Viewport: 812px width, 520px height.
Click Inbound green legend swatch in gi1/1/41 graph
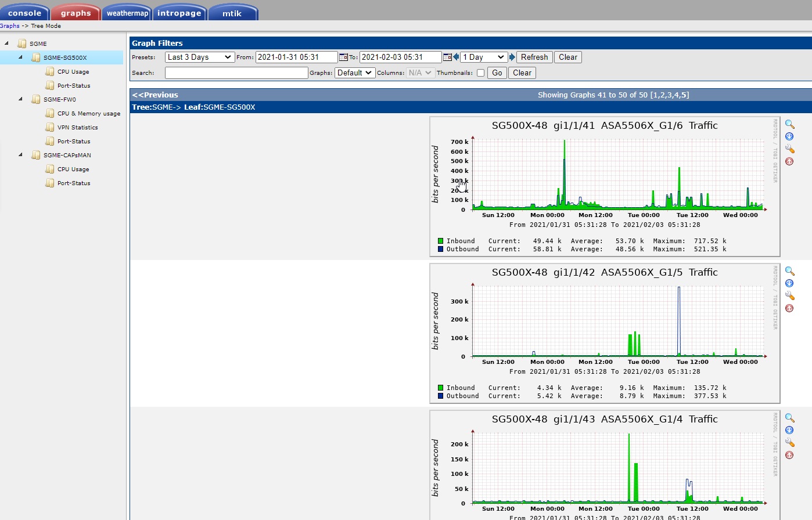(441, 241)
